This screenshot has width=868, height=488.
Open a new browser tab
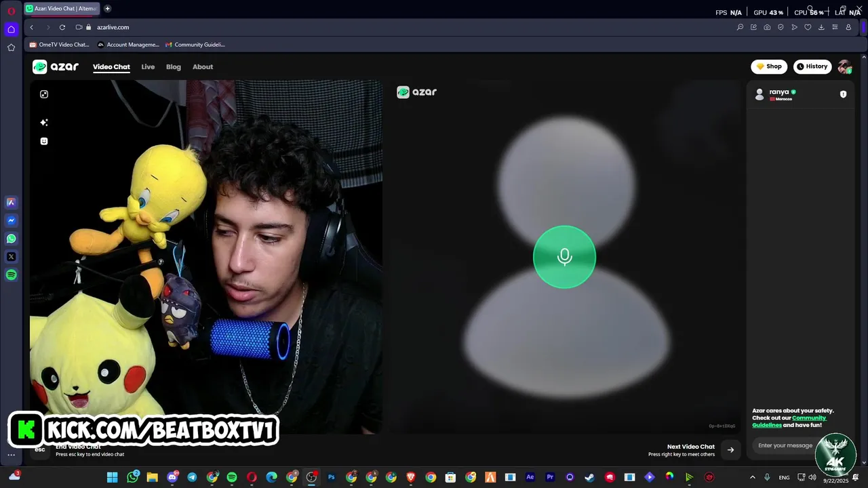(x=107, y=9)
